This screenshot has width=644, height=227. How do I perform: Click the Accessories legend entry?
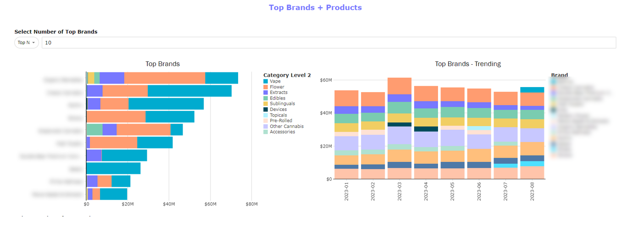coord(283,132)
